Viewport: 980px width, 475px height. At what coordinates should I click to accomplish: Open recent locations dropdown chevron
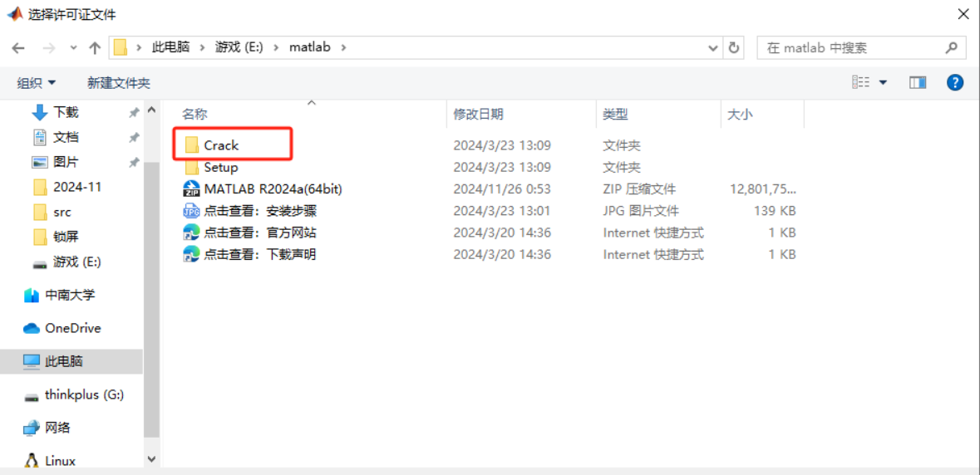point(74,48)
